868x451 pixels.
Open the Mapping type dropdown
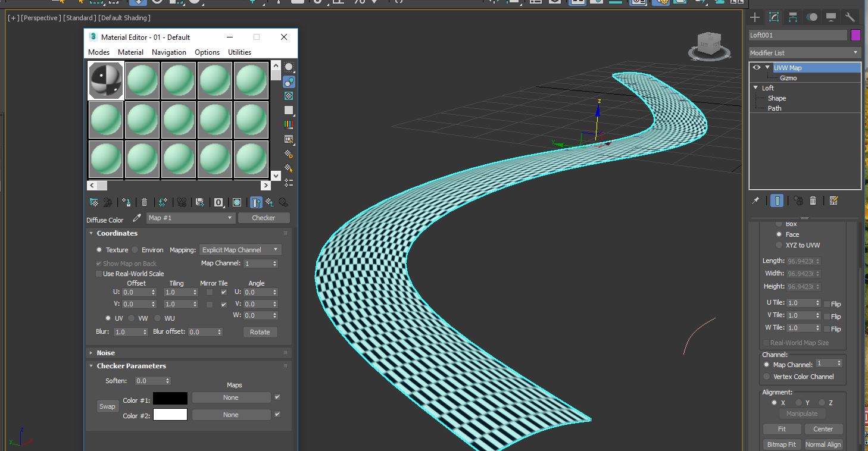pos(240,250)
